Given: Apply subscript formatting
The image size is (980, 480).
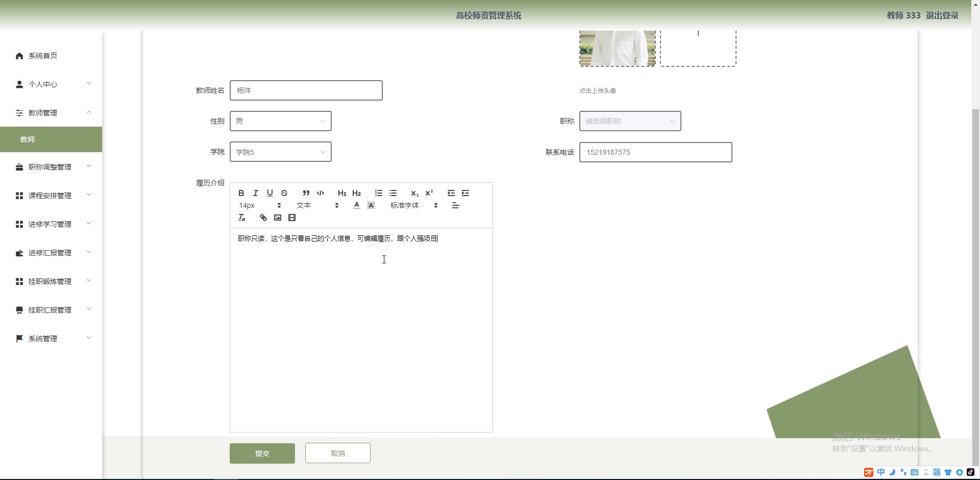Looking at the screenshot, I should 414,193.
